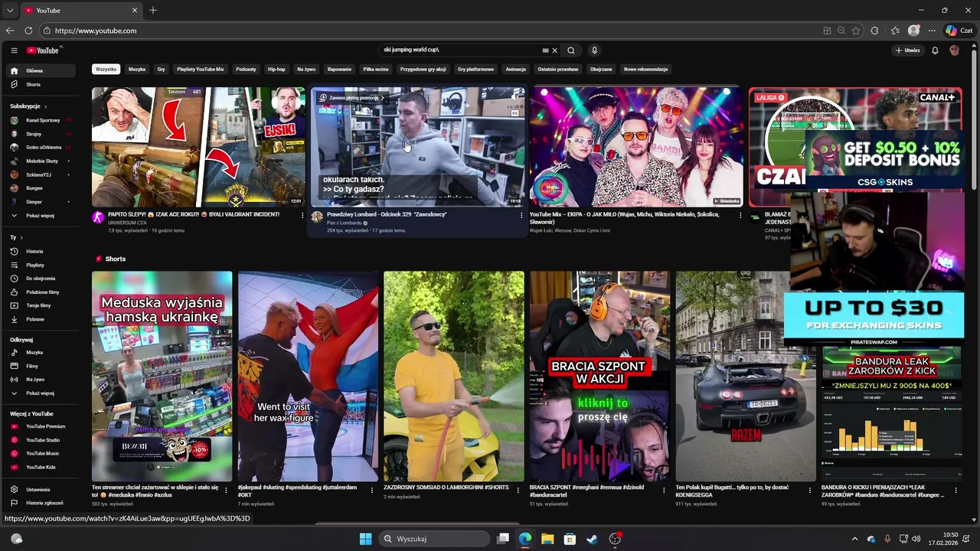
Task: Select the Podcasty filter chip
Action: click(246, 69)
